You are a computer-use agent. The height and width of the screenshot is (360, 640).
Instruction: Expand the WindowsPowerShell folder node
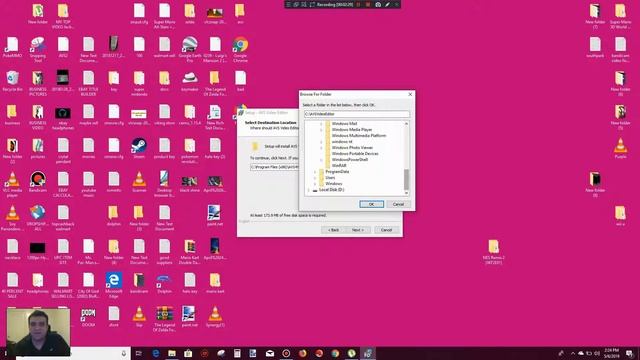pos(321,160)
